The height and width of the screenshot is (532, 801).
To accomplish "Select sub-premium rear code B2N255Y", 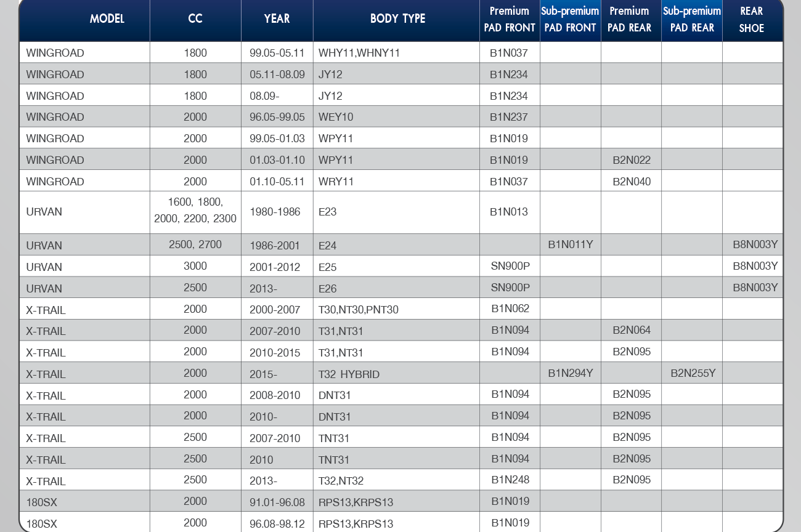I will coord(693,373).
